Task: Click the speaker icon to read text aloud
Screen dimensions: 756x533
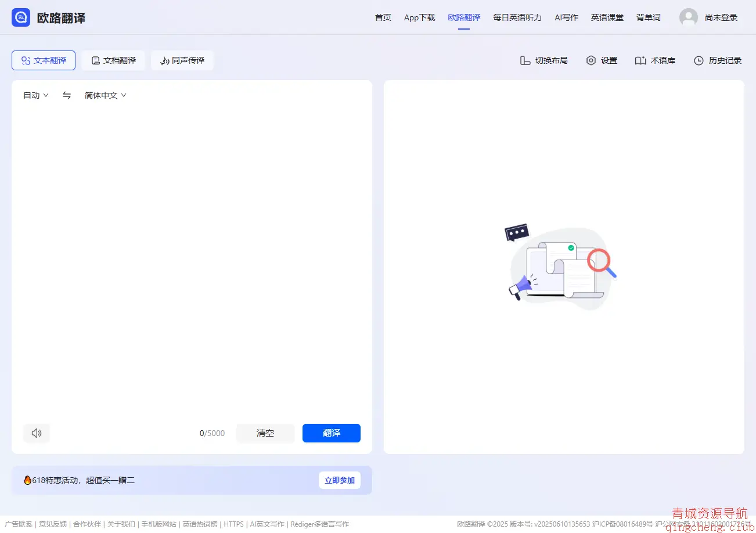Action: click(36, 433)
